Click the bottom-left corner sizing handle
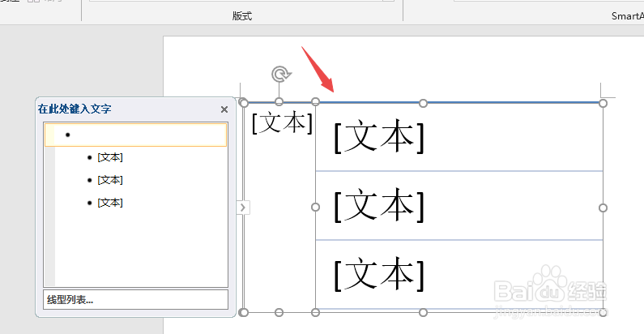The image size is (644, 334). (244, 313)
